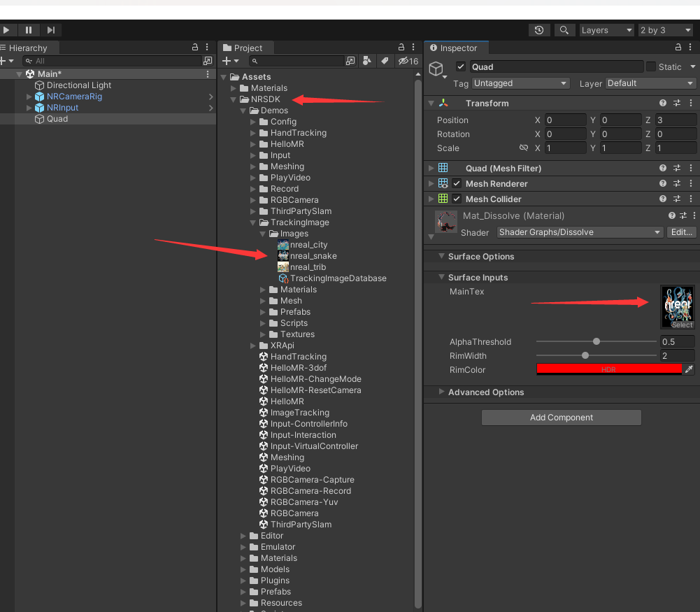Open the Transform component help icon
The height and width of the screenshot is (612, 700).
(663, 103)
